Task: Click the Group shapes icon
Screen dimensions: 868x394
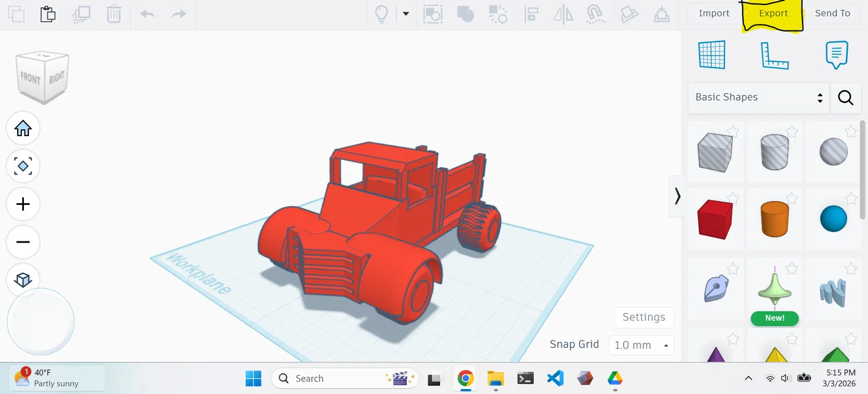Action: [x=465, y=14]
